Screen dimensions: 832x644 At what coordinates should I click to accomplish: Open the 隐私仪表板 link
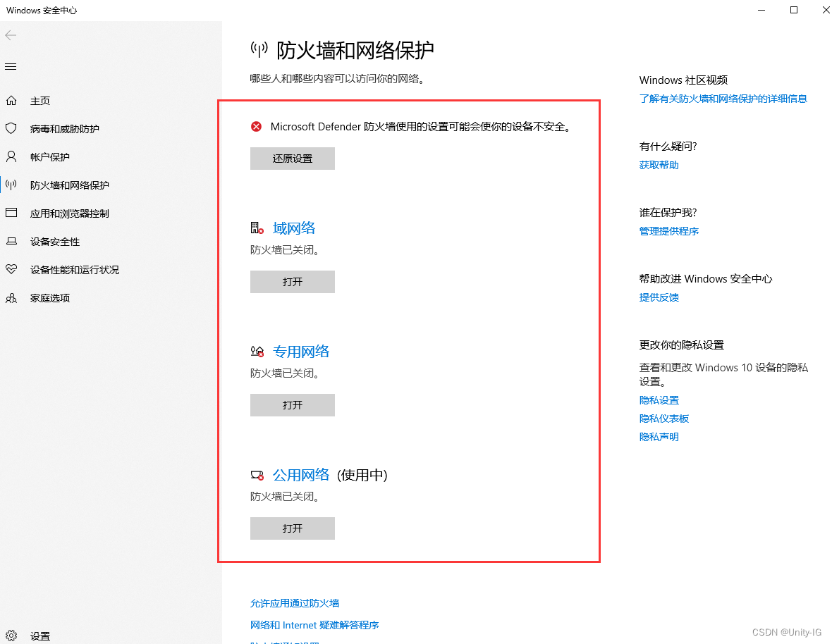(x=663, y=419)
